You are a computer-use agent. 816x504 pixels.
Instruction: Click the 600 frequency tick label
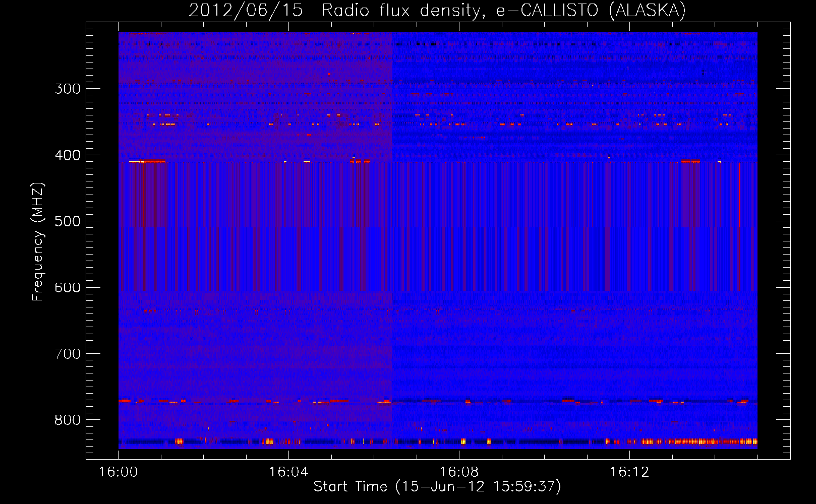68,288
